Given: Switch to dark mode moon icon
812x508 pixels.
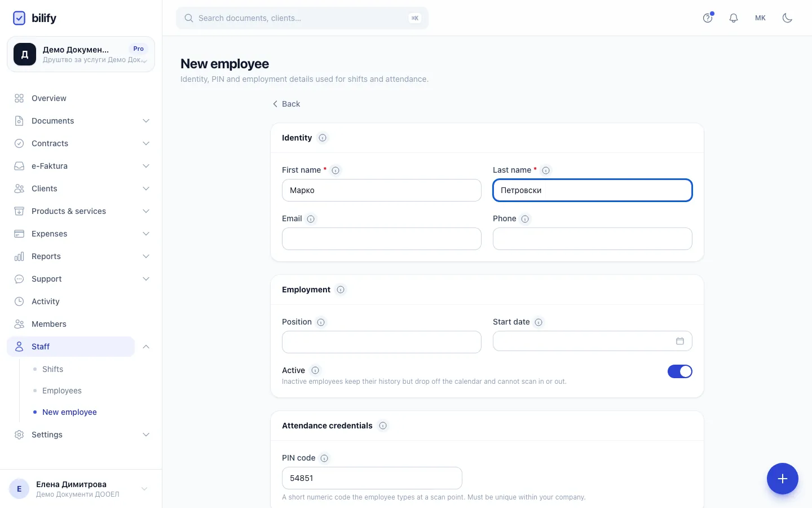Looking at the screenshot, I should (x=788, y=18).
